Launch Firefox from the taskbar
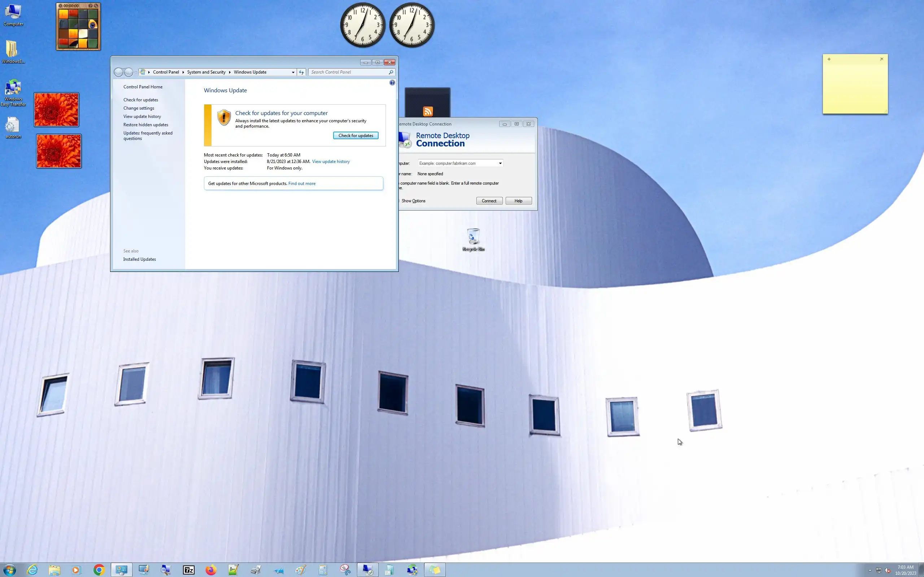 tap(211, 570)
